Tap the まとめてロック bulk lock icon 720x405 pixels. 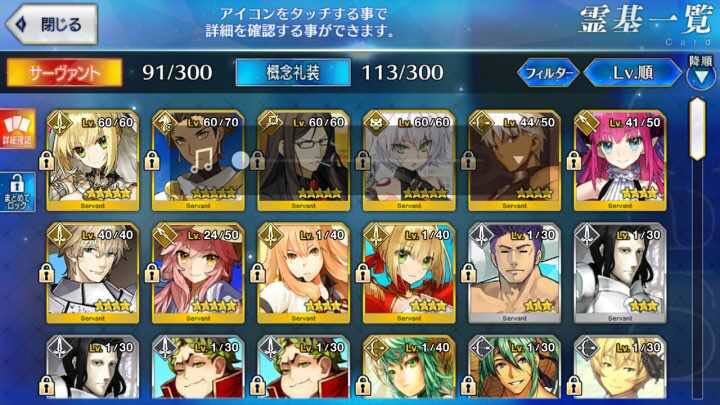tap(17, 192)
